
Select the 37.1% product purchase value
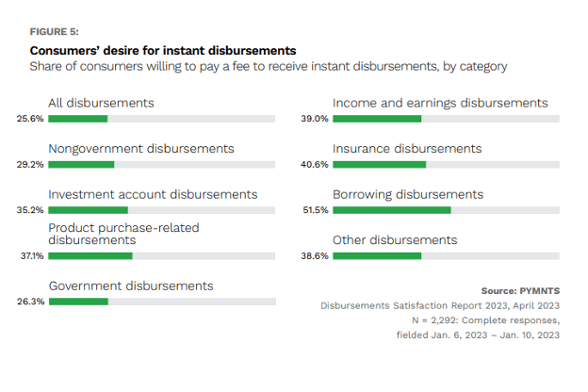click(x=32, y=255)
